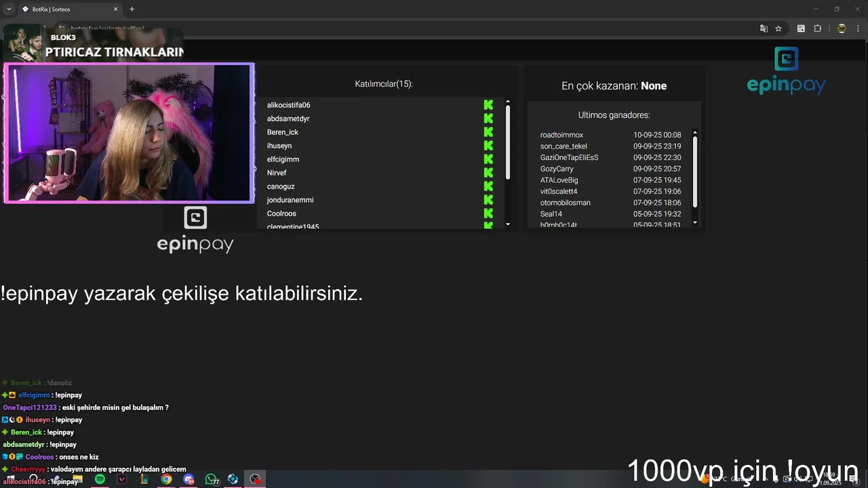Open Spotify from the taskbar
This screenshot has height=488, width=868.
pyautogui.click(x=100, y=479)
